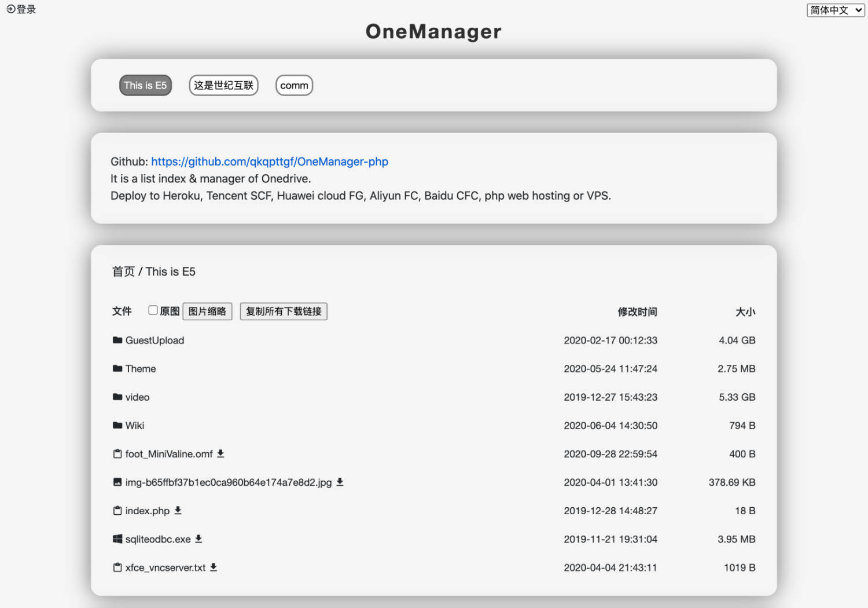Open the sqliteodbc.exe file name
Image resolution: width=868 pixels, height=608 pixels.
158,539
